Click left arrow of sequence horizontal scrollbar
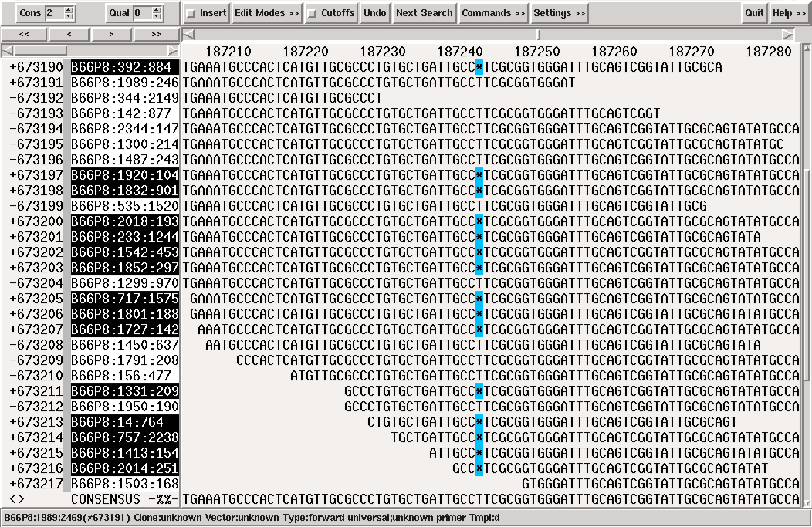This screenshot has height=527, width=812. (188, 35)
